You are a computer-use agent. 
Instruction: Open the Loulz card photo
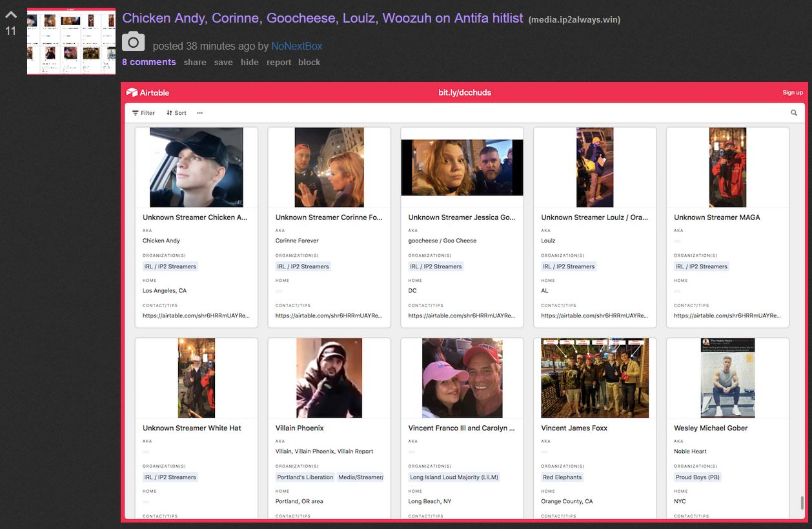tap(595, 167)
